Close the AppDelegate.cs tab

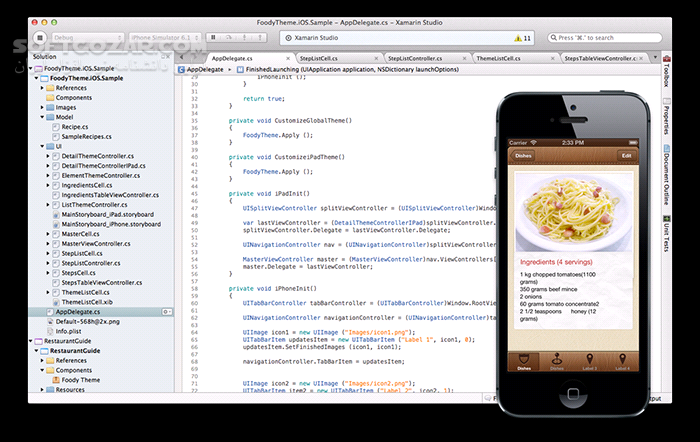pos(288,58)
